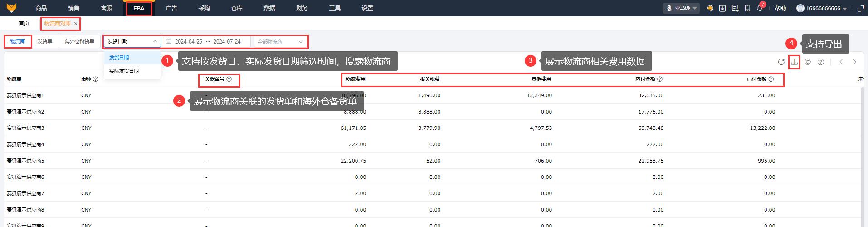Viewport: 868px width, 227px height.
Task: Open the 数据 menu
Action: [269, 8]
